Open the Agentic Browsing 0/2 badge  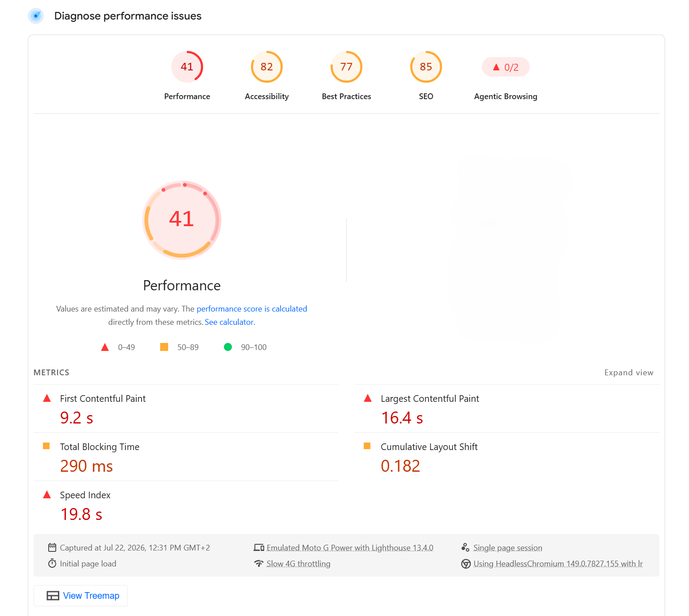pyautogui.click(x=506, y=67)
